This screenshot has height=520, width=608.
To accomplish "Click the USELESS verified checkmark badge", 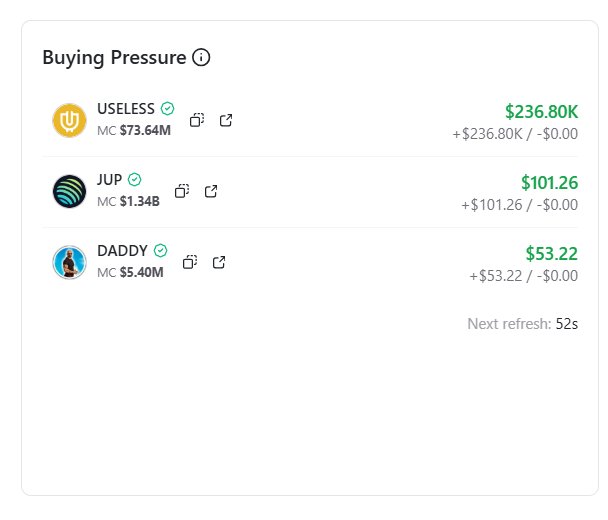I will point(168,108).
